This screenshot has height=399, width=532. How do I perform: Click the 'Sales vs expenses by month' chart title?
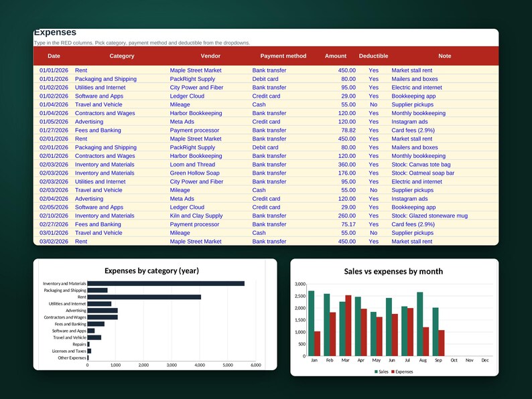point(393,271)
